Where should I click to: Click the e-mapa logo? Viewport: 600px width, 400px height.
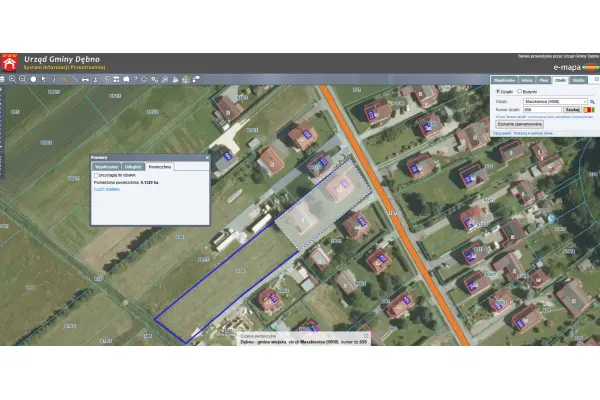(576, 67)
